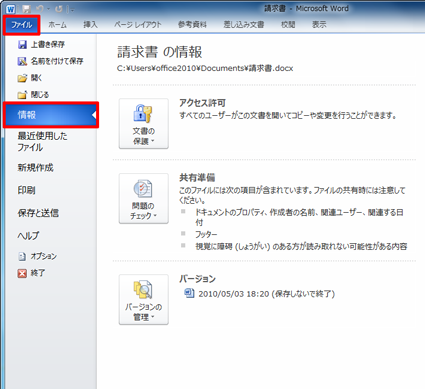Choose 閉じる in the backstage menu
This screenshot has width=425, height=389.
[x=33, y=95]
